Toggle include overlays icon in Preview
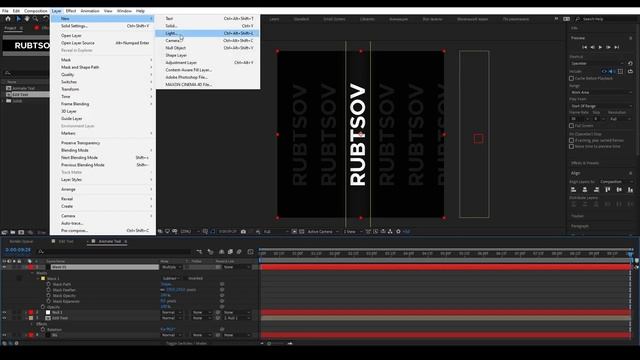 click(620, 71)
